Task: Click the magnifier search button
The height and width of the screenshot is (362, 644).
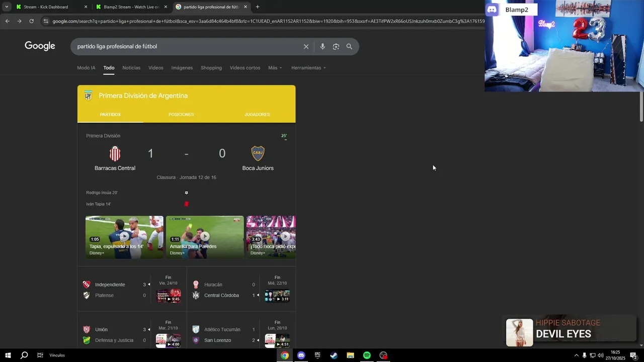Action: pyautogui.click(x=349, y=46)
